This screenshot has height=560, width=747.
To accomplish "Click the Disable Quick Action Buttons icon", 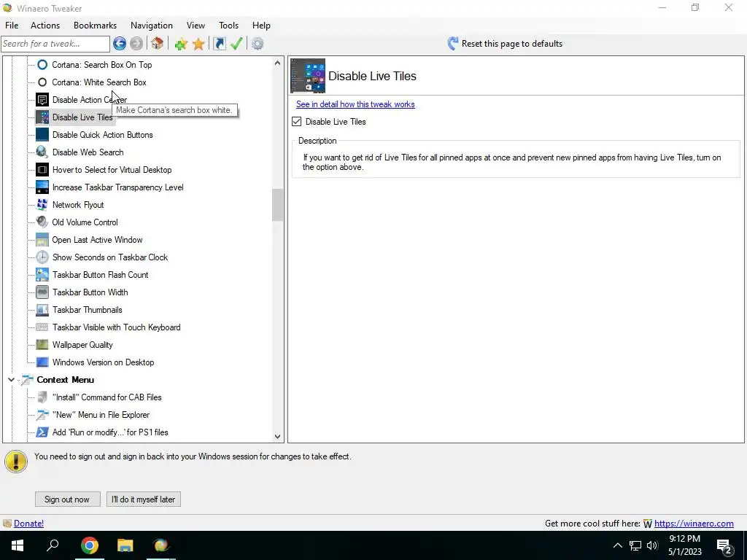I will [x=42, y=135].
